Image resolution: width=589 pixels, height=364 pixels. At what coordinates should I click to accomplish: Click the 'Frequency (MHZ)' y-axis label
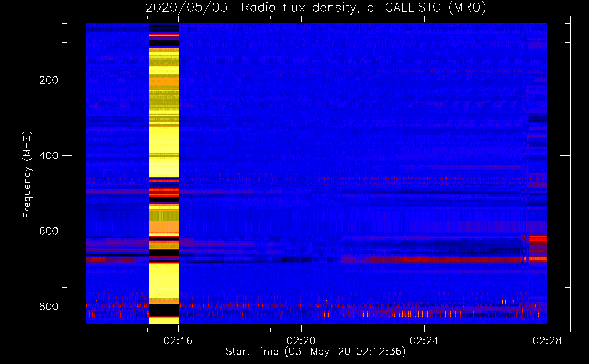pos(27,175)
